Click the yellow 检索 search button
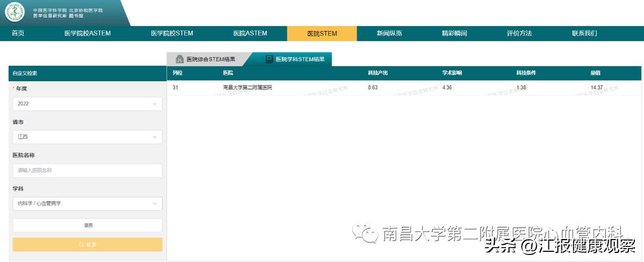644x262 pixels. [87, 244]
